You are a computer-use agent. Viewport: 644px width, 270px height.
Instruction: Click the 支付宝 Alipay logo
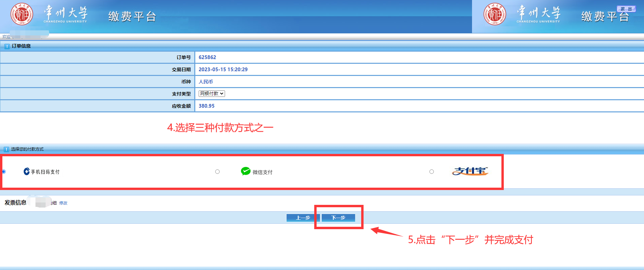[x=470, y=171]
